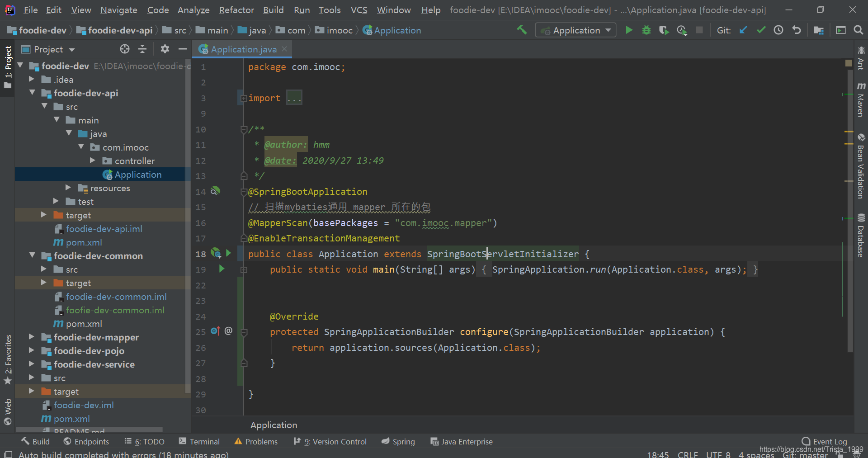
Task: Expand the controller package
Action: click(x=92, y=161)
